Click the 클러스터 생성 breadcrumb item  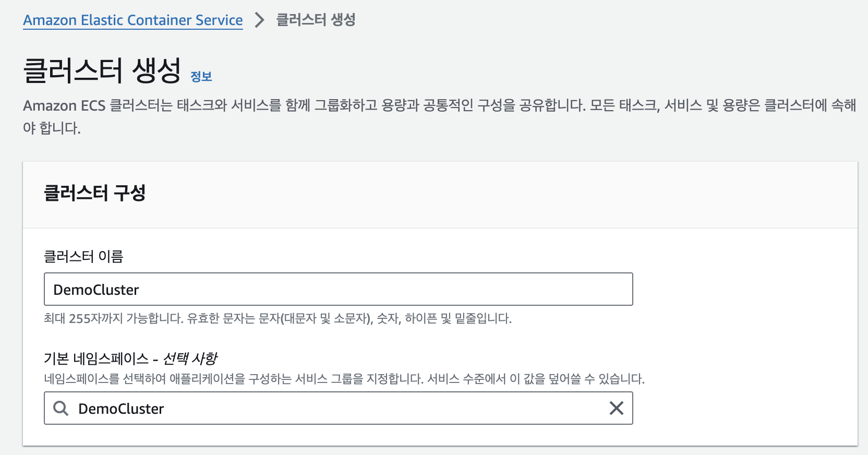coord(316,20)
